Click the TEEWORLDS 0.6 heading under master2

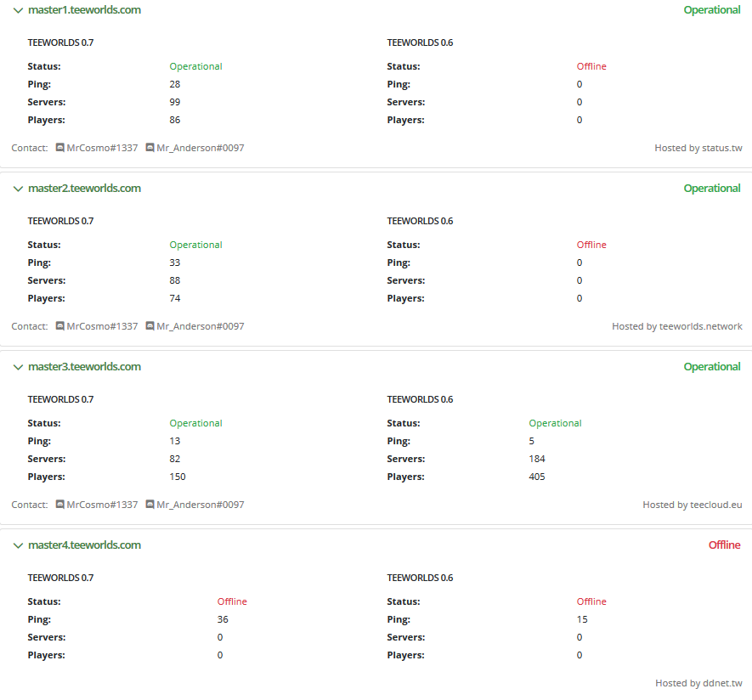click(x=420, y=221)
